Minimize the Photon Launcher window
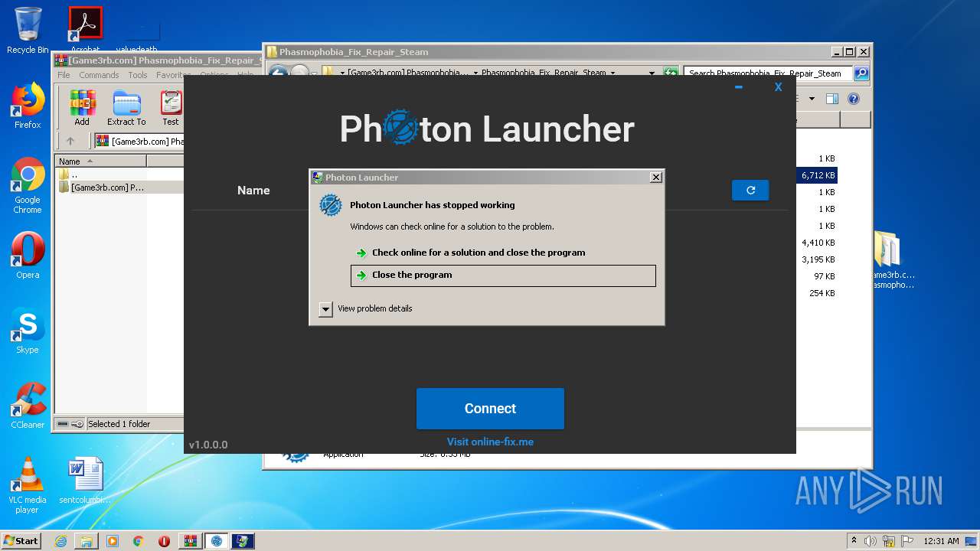This screenshot has width=980, height=551. (x=739, y=87)
